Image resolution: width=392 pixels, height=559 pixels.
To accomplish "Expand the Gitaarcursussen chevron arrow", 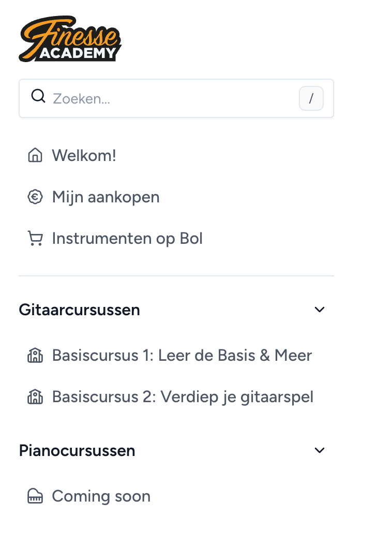I will tap(320, 309).
